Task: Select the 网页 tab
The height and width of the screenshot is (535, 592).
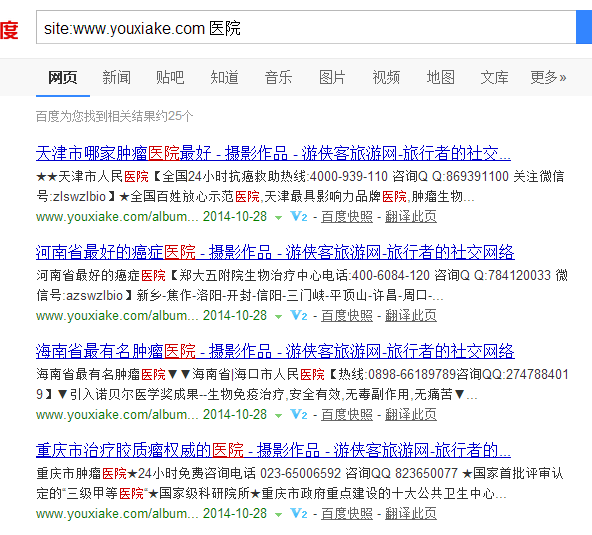Action: click(63, 78)
